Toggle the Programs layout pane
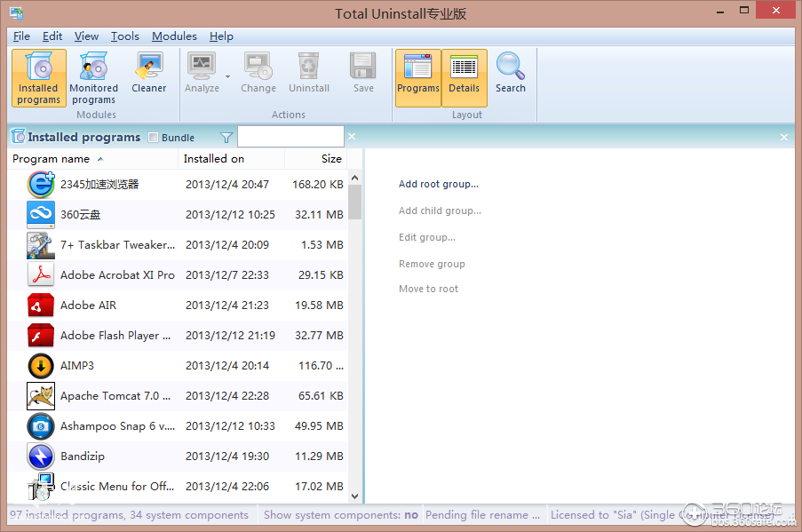This screenshot has height=532, width=802. click(x=418, y=78)
